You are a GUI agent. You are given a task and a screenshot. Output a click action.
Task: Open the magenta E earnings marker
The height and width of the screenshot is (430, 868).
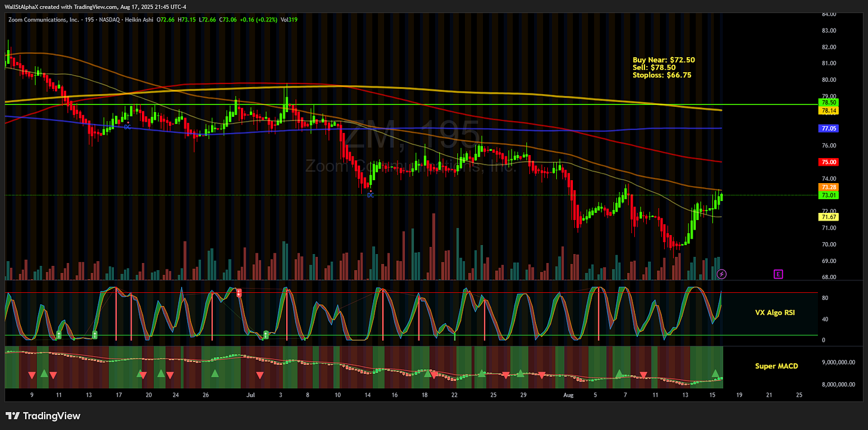click(x=778, y=274)
